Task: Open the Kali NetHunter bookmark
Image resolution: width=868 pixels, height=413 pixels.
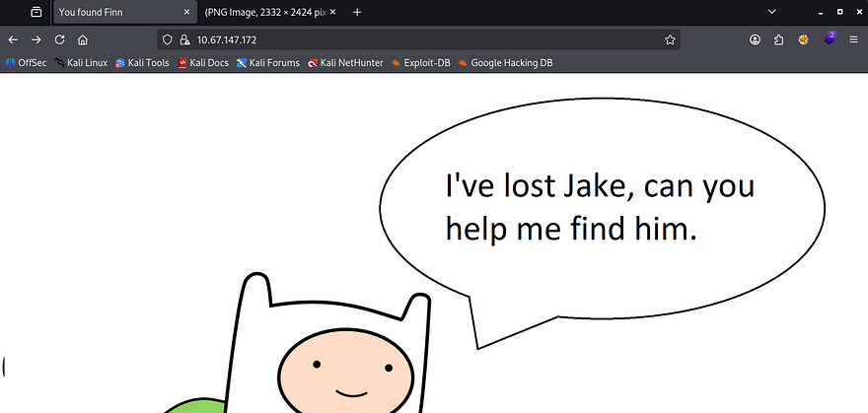Action: click(344, 63)
